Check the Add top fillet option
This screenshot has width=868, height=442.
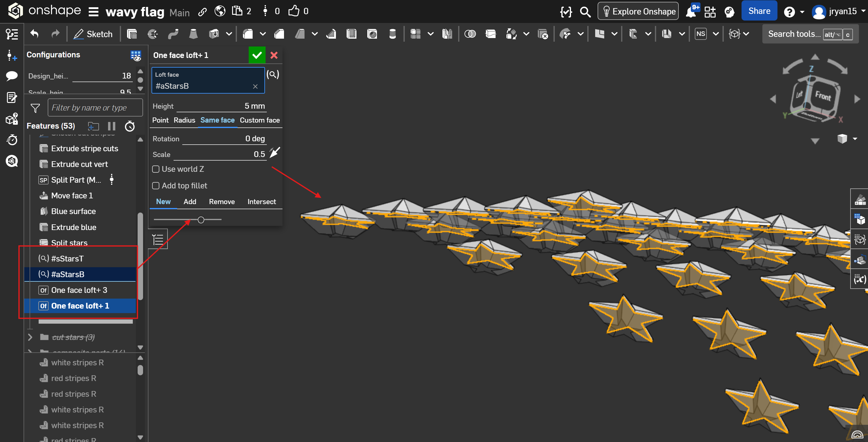click(156, 186)
